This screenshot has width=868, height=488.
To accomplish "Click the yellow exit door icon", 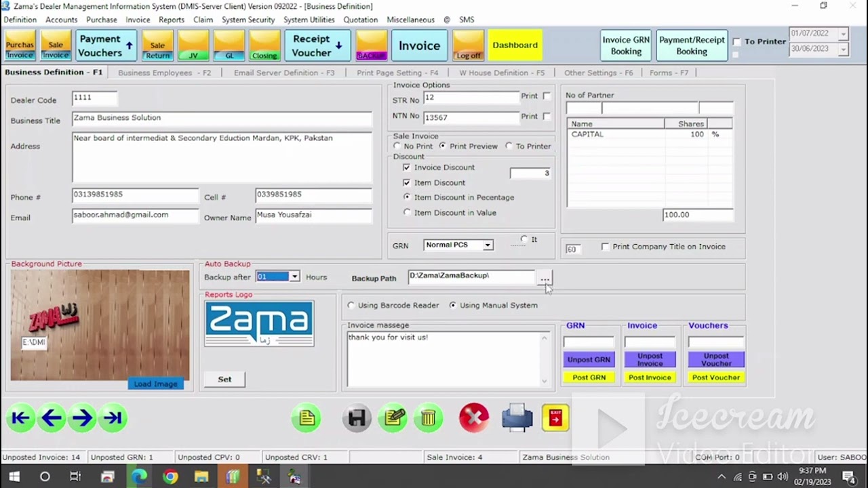I will [x=555, y=418].
